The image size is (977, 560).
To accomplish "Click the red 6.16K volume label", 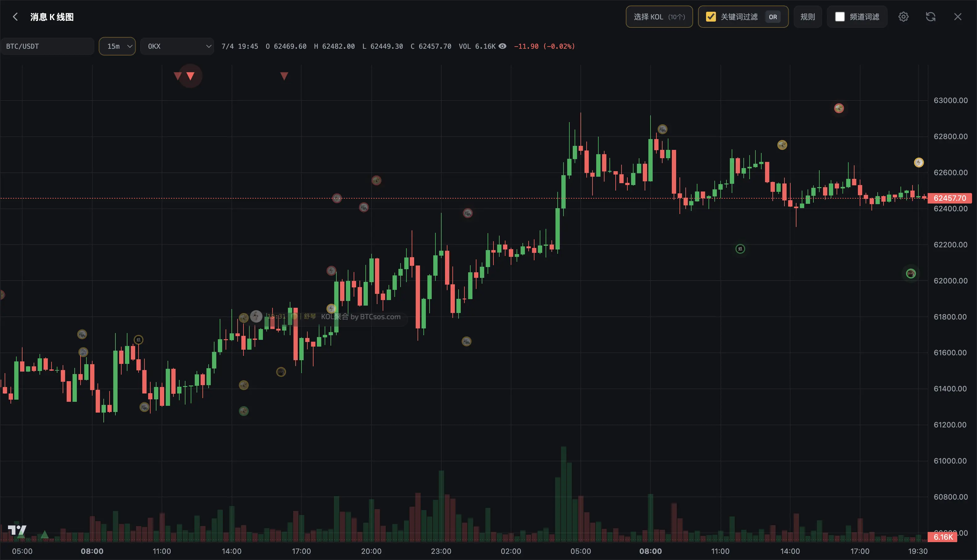I will pos(943,537).
